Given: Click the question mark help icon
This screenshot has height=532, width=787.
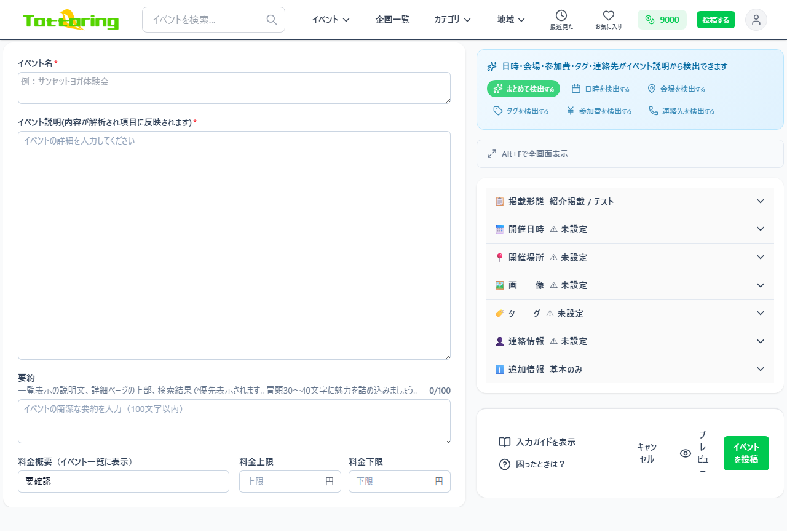Looking at the screenshot, I should click(505, 464).
